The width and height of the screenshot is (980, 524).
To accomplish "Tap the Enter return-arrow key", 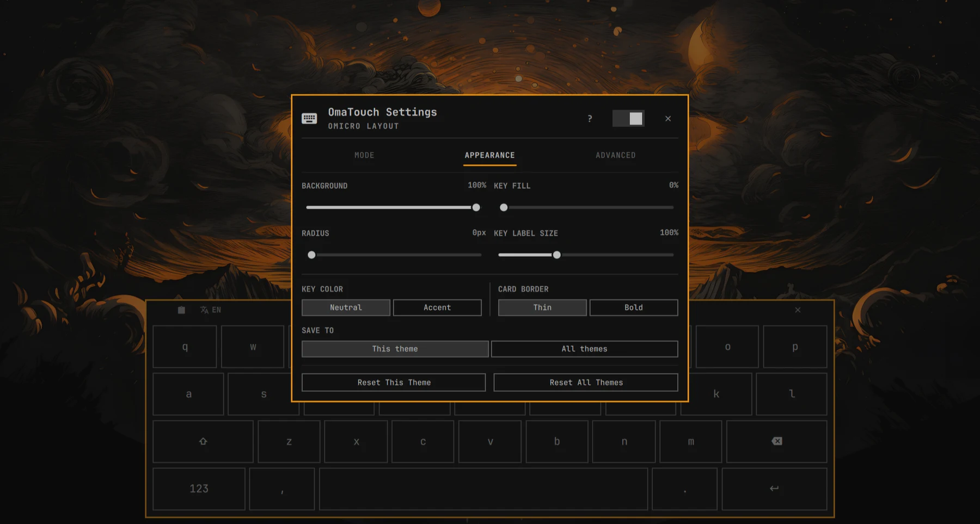I will pos(774,489).
